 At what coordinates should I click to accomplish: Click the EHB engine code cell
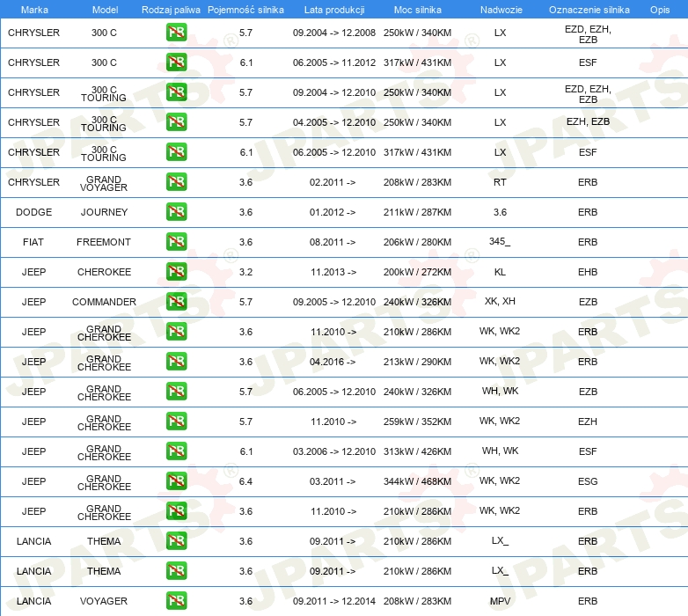click(588, 272)
